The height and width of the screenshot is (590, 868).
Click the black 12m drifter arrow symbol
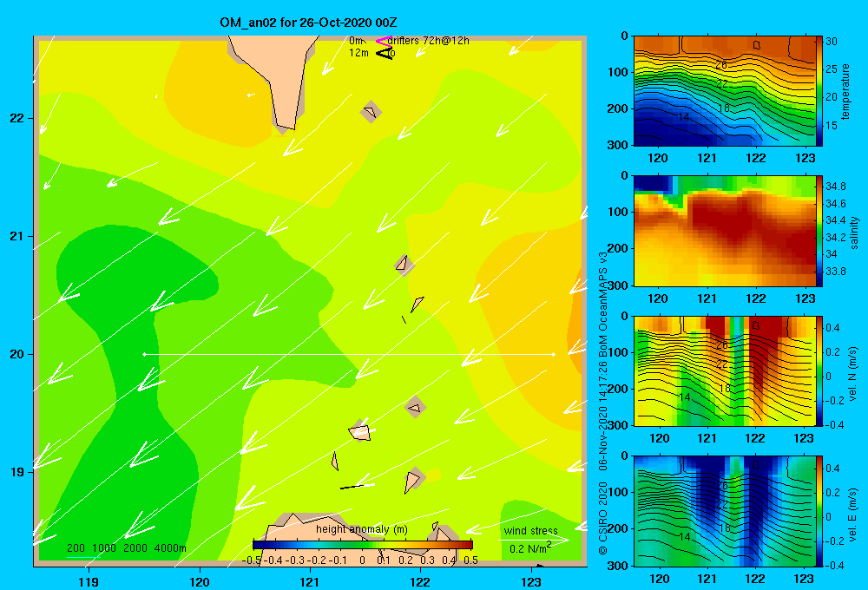point(385,54)
